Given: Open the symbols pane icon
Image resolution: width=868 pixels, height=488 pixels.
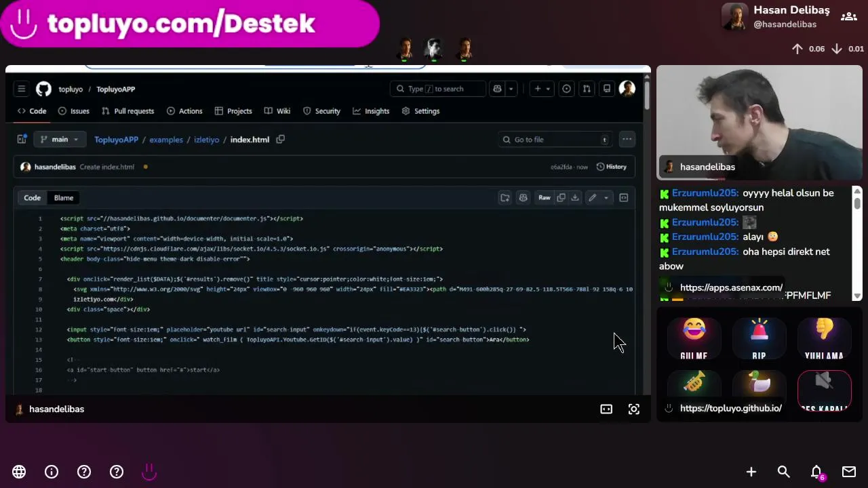Looking at the screenshot, I should pyautogui.click(x=624, y=198).
